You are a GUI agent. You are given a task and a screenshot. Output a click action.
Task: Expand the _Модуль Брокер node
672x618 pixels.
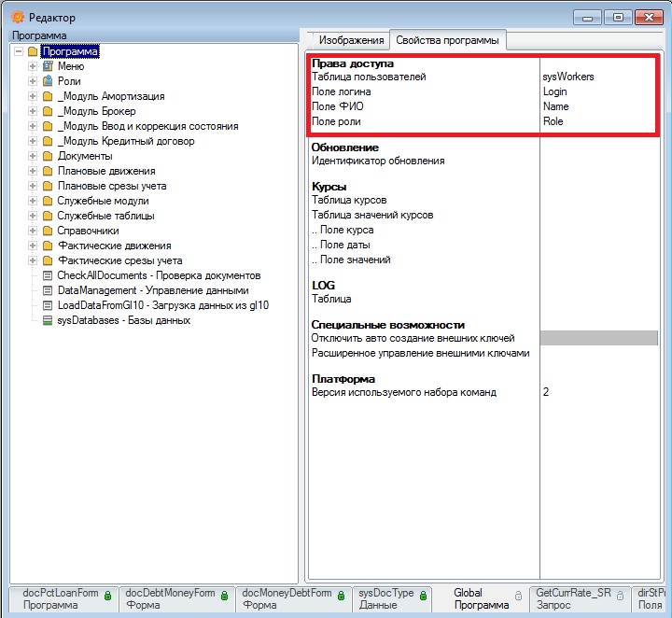(34, 111)
